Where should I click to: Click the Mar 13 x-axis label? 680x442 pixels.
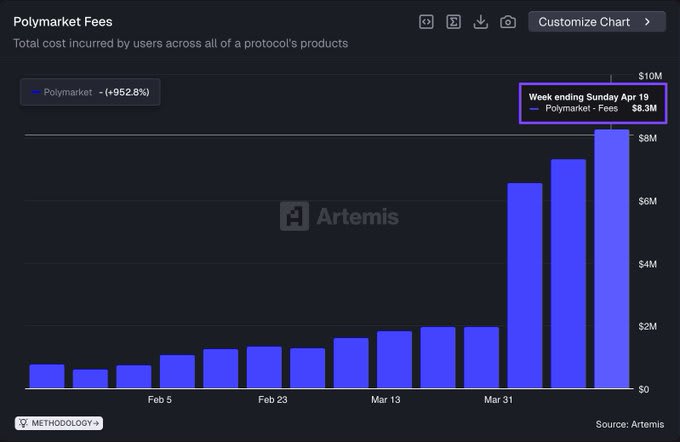pyautogui.click(x=386, y=400)
